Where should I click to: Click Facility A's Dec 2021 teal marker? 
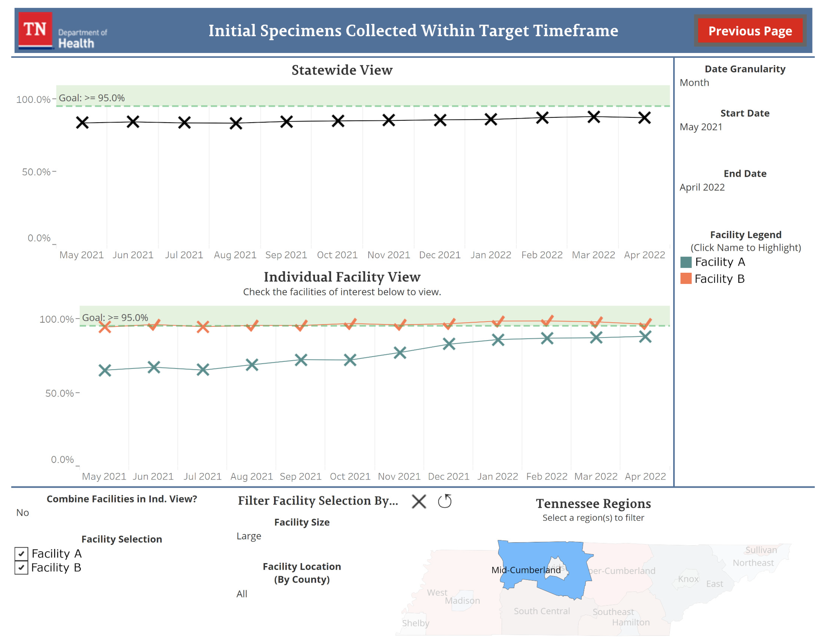pos(448,344)
